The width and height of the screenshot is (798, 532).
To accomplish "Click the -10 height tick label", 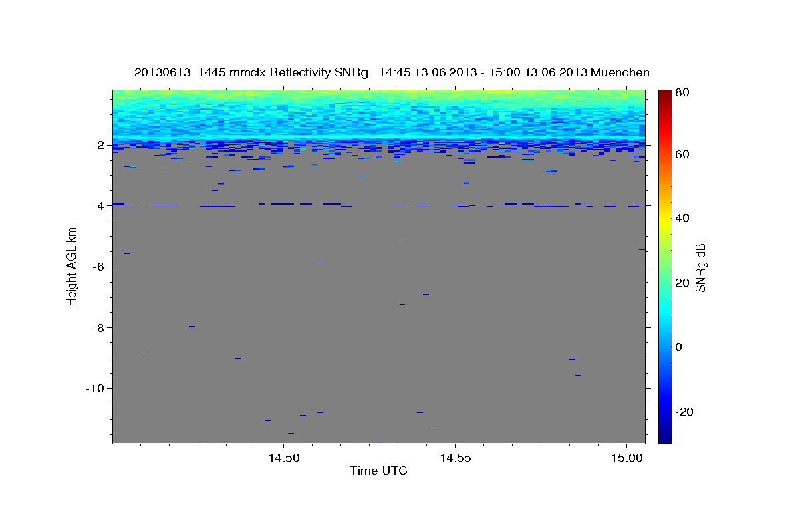I will coord(95,388).
